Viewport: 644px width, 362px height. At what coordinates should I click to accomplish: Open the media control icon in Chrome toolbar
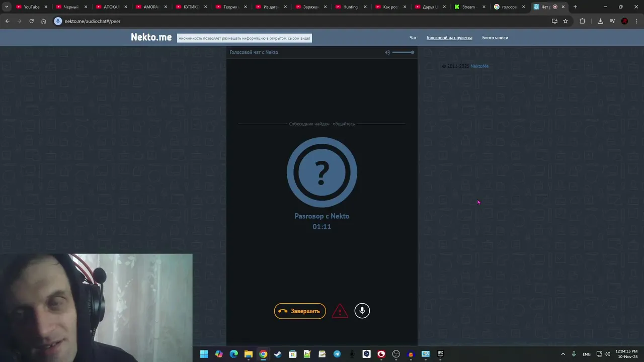coord(612,21)
